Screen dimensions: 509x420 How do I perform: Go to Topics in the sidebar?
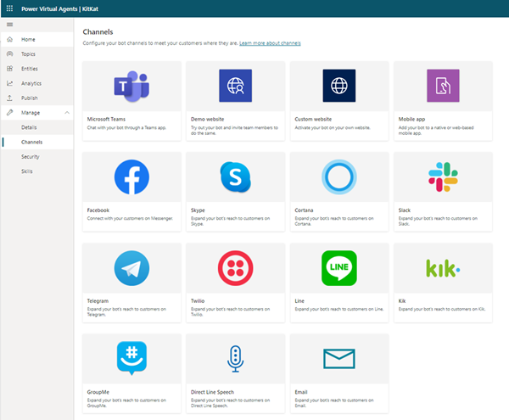29,53
